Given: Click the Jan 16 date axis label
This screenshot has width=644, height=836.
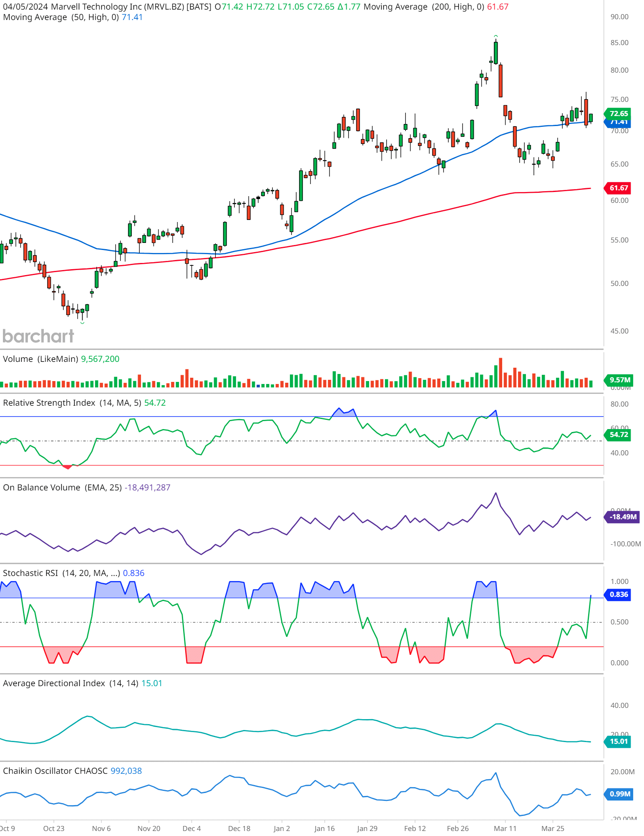Looking at the screenshot, I should 325,828.
